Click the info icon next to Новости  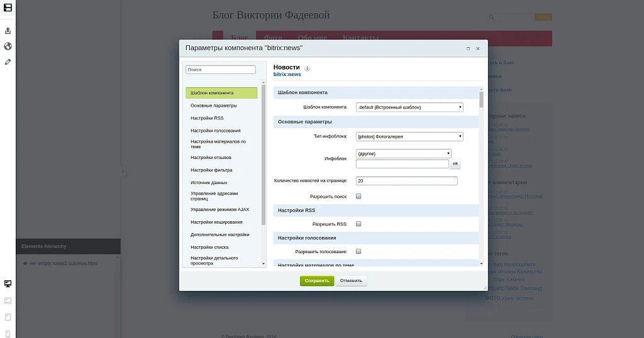[307, 68]
